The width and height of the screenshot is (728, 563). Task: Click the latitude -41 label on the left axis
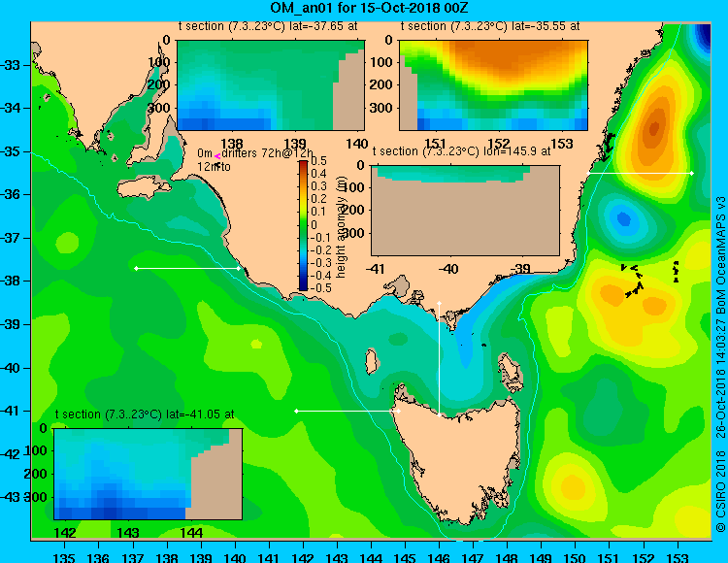click(11, 411)
